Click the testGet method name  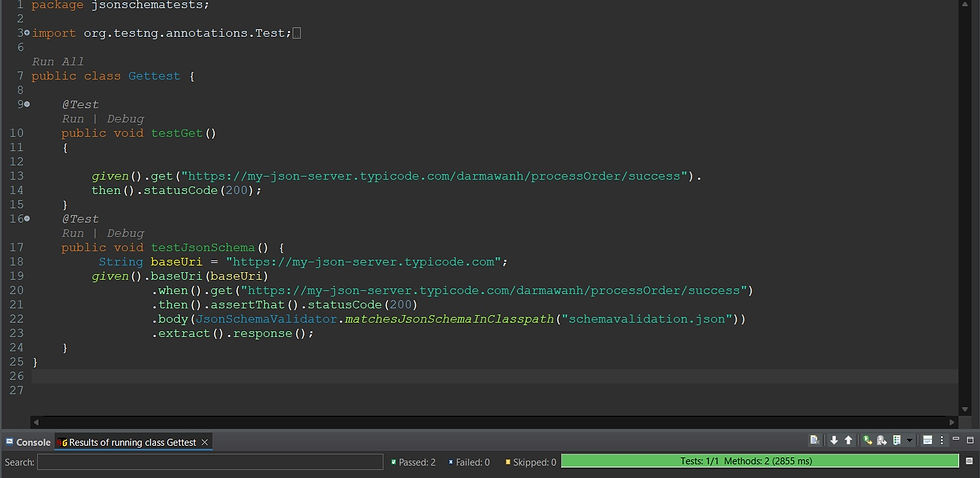click(177, 133)
